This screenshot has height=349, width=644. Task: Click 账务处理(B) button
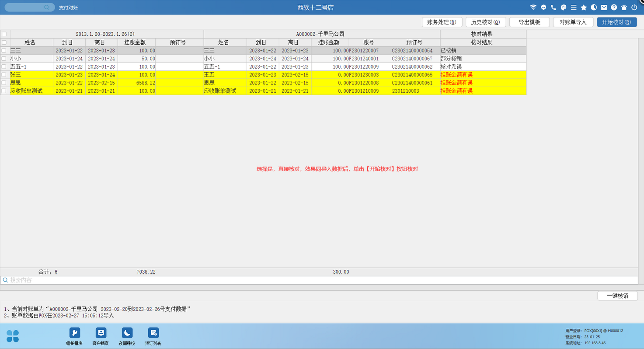click(x=442, y=22)
